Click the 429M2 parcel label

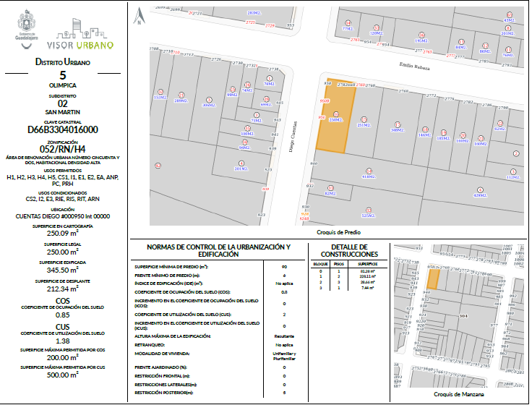point(480,195)
